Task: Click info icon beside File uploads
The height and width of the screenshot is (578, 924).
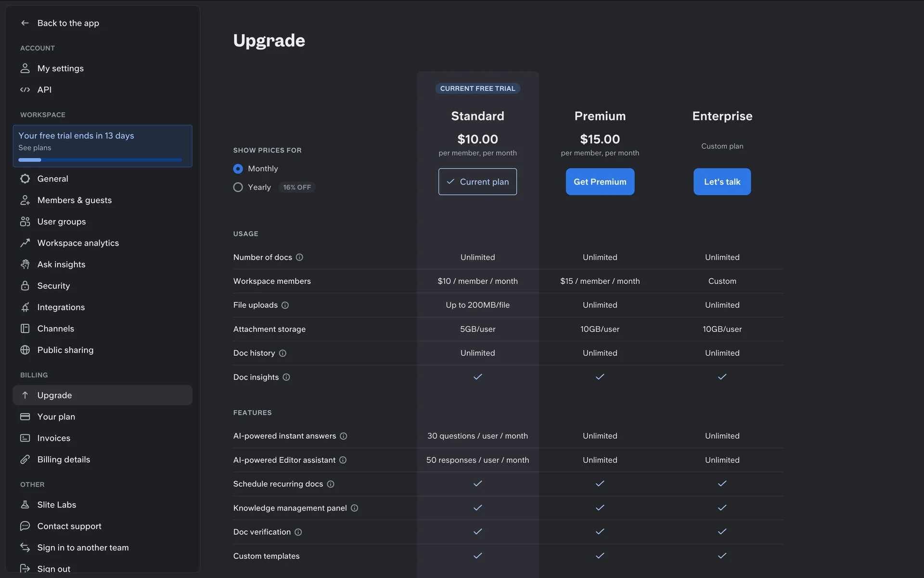Action: click(285, 305)
